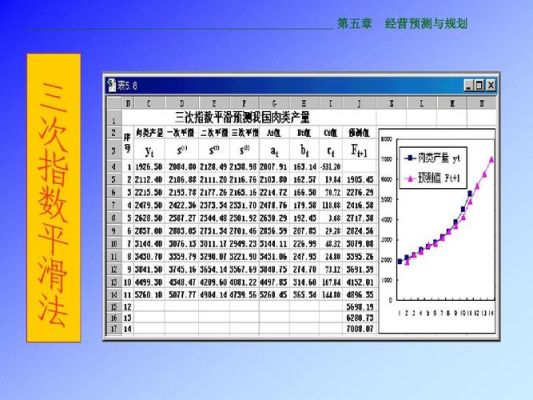Click the 预测值 heading cell in table
Screen dimensions: 533x400
pyautogui.click(x=359, y=133)
